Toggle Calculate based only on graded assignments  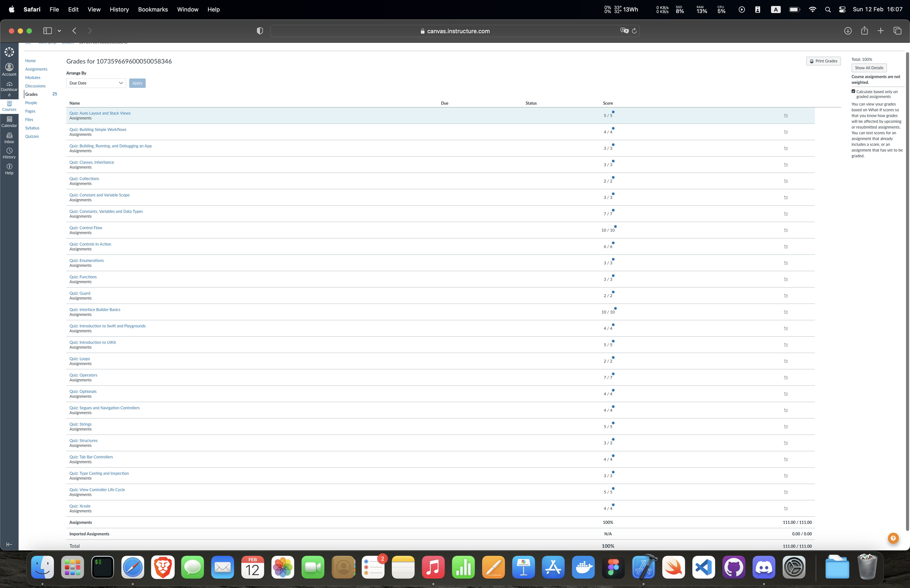853,91
